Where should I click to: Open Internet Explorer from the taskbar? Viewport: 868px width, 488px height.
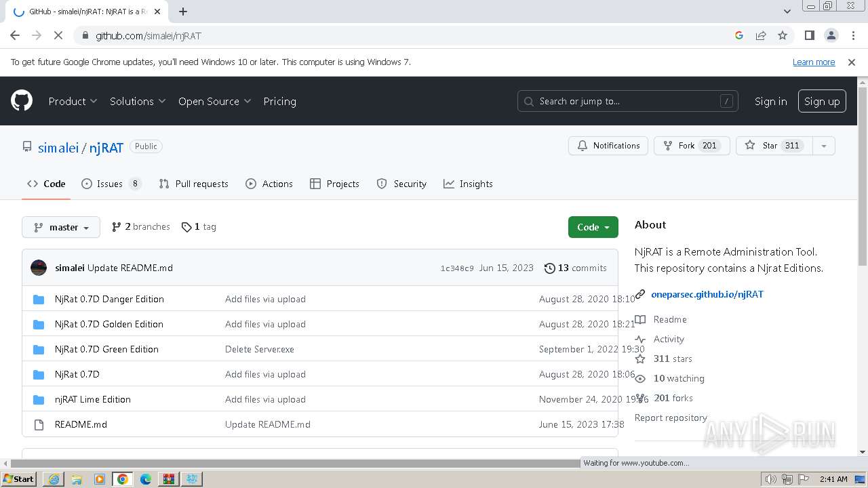(54, 479)
